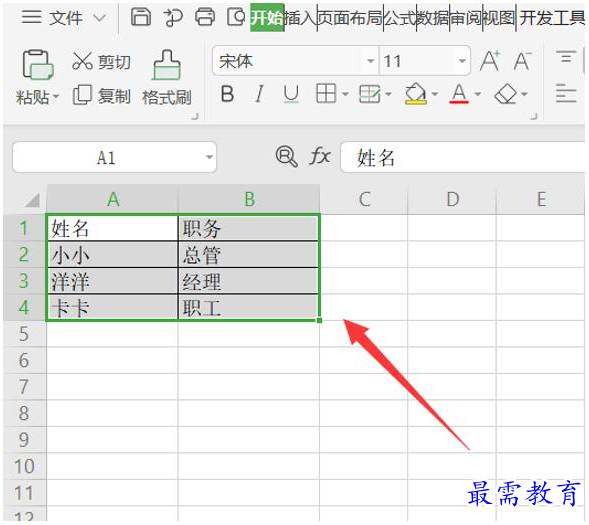Apply cell borders icon

[x=326, y=94]
